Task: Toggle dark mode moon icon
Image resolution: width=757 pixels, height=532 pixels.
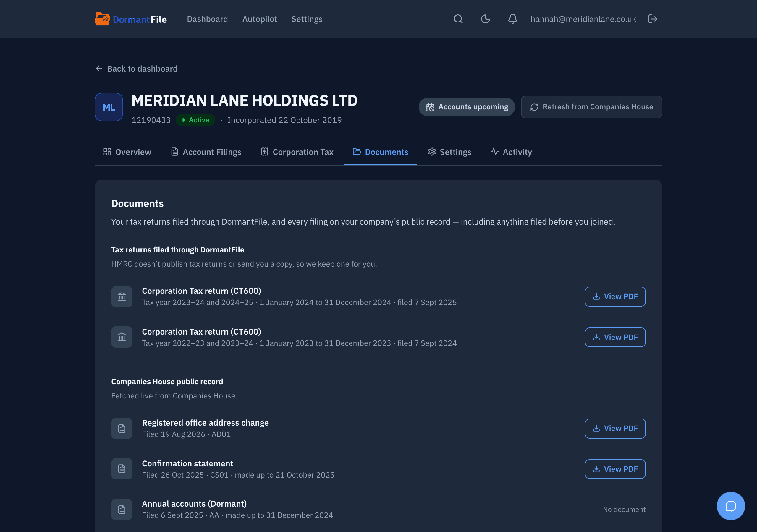Action: tap(485, 19)
